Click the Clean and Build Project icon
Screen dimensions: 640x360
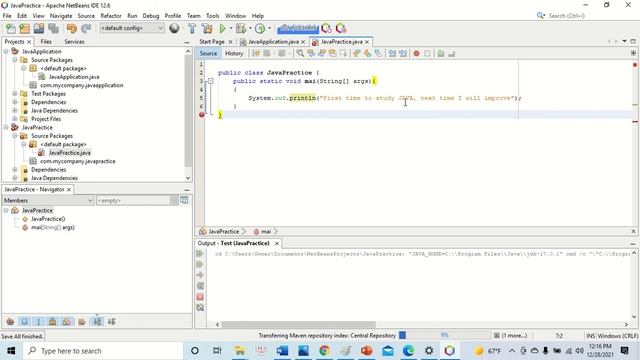[x=207, y=28]
